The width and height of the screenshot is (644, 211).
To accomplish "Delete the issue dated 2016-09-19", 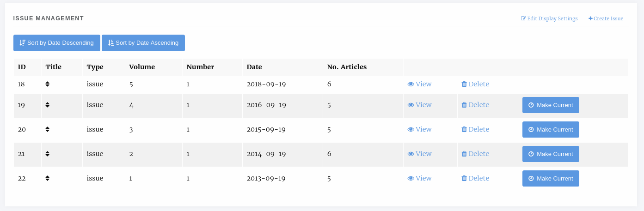I will point(475,105).
